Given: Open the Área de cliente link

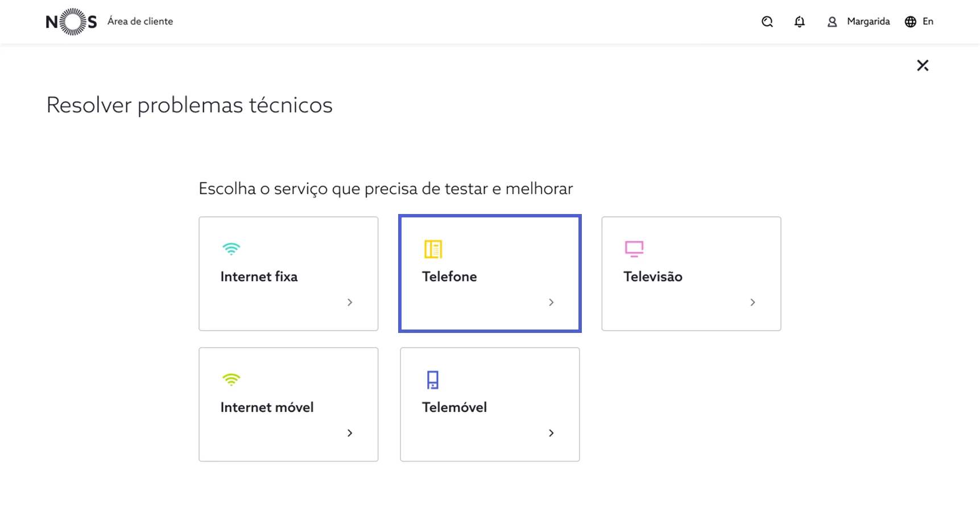Looking at the screenshot, I should tap(140, 22).
